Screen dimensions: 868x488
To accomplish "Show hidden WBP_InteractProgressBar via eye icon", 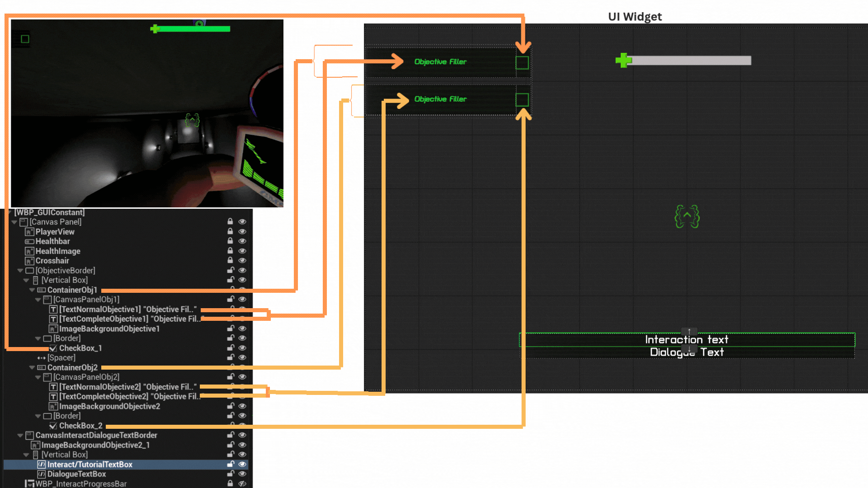I will 242,483.
